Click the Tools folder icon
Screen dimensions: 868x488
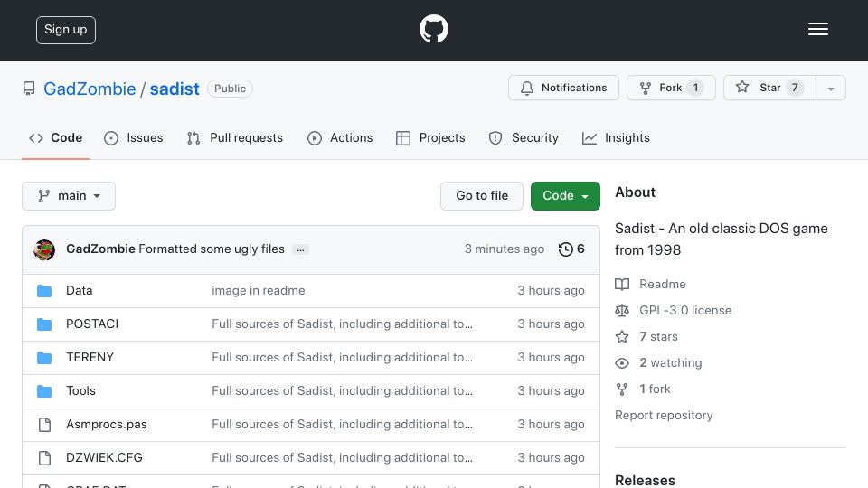[44, 391]
